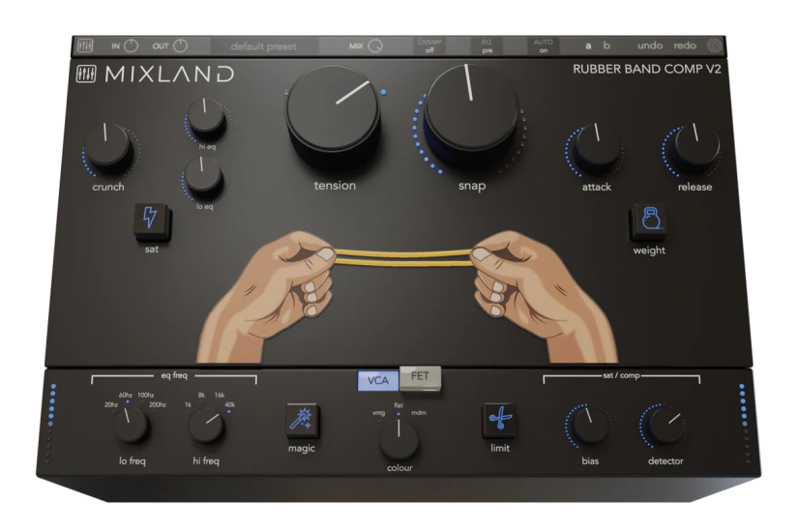Click the 100hz label on lo freq
This screenshot has width=798, height=532.
pyautogui.click(x=145, y=395)
